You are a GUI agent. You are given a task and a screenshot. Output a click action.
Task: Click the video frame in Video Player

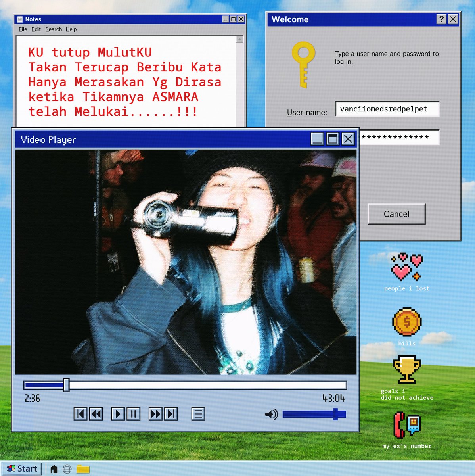click(x=186, y=262)
